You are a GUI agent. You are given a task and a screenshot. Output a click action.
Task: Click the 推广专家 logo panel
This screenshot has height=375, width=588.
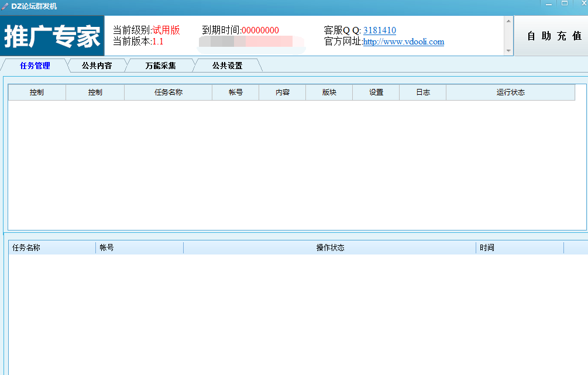point(51,36)
